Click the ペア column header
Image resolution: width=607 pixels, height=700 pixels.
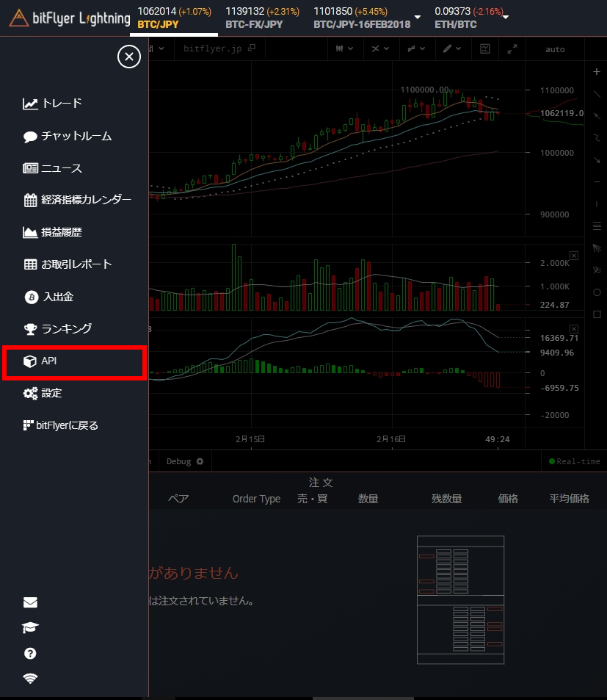point(178,499)
